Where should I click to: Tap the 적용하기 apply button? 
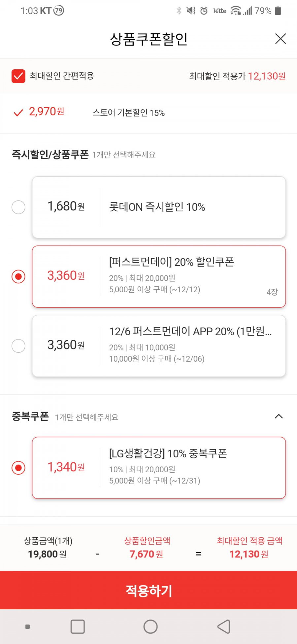pyautogui.click(x=148, y=590)
